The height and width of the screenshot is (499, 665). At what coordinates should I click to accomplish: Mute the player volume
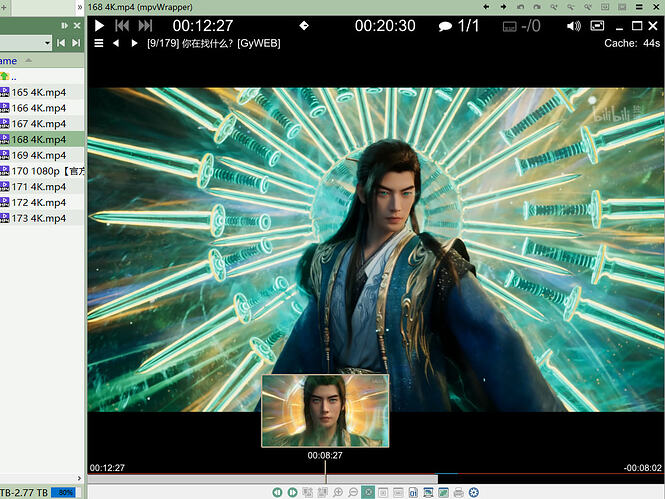pos(574,26)
